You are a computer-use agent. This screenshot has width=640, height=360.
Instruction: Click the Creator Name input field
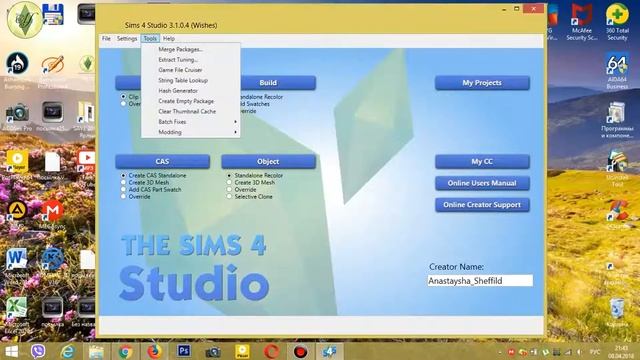click(x=480, y=280)
